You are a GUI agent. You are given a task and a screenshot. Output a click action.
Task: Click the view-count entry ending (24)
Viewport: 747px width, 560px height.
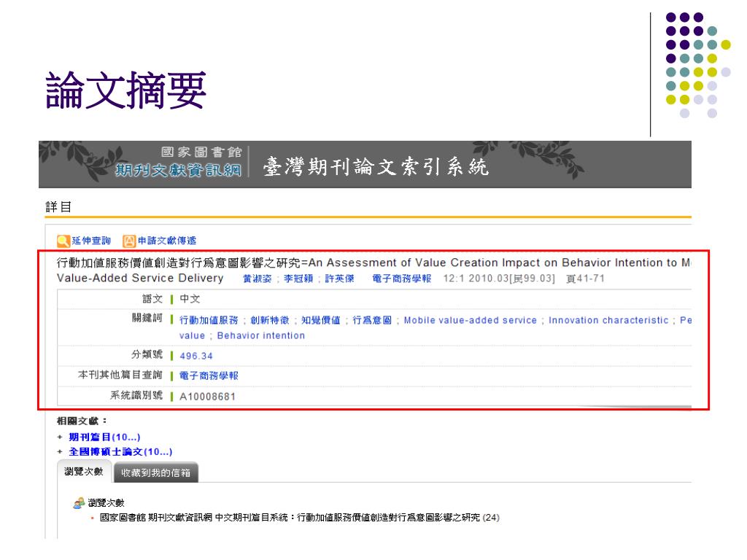300,518
